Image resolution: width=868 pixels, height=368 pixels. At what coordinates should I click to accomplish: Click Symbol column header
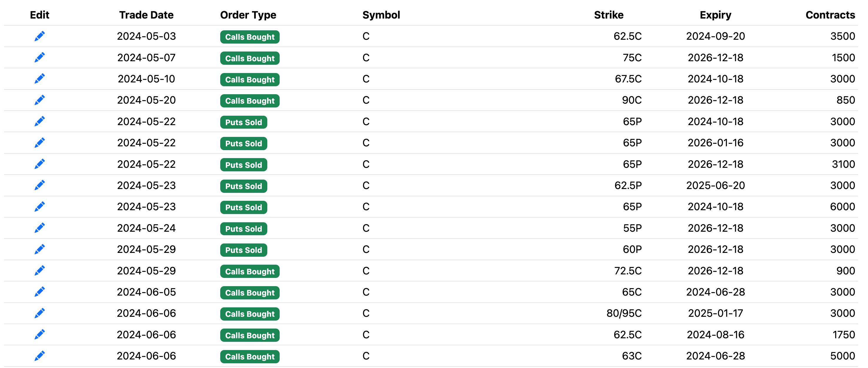tap(381, 15)
